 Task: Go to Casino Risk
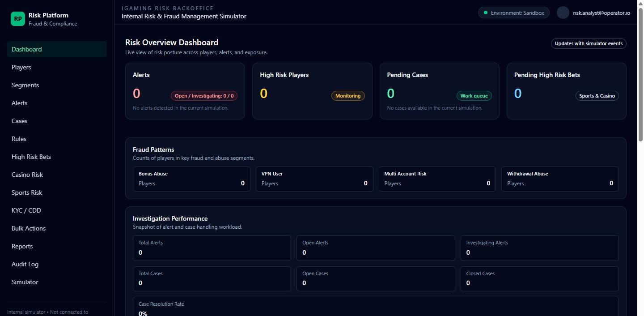click(x=57, y=175)
